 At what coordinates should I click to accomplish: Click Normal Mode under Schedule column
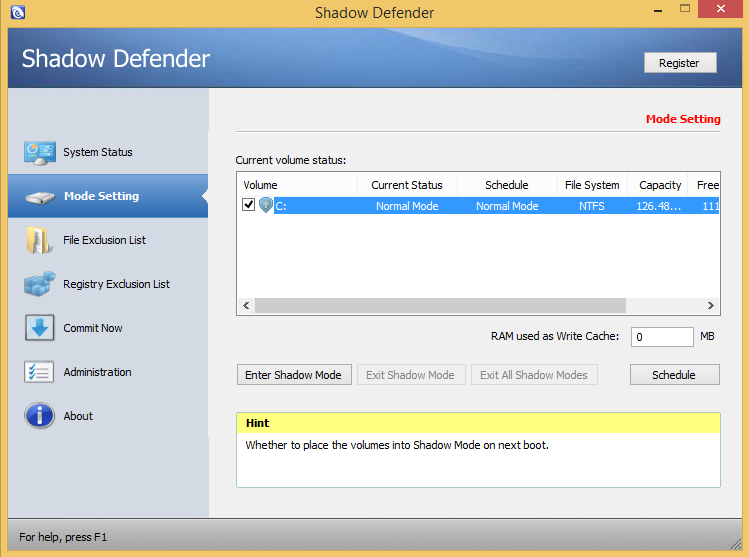pyautogui.click(x=507, y=206)
